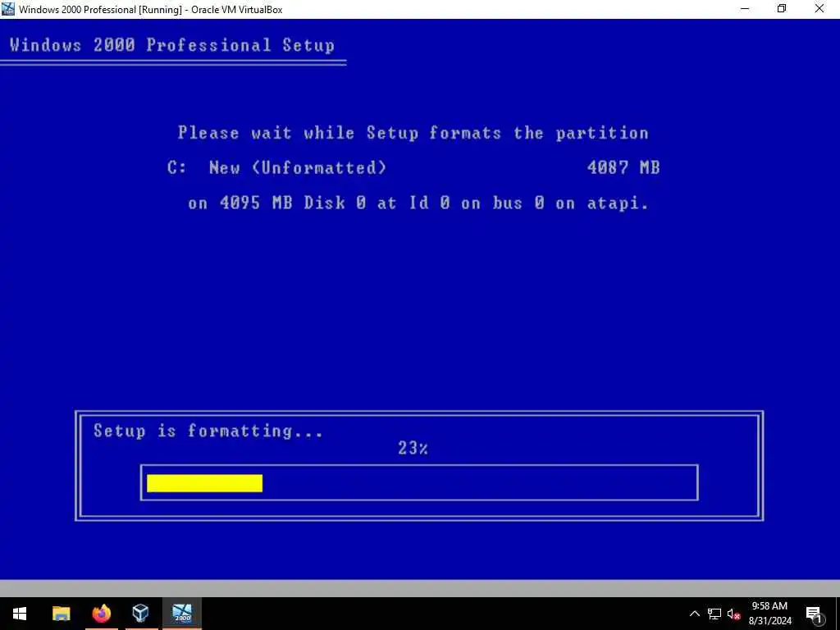The width and height of the screenshot is (840, 630).
Task: Click the 23% progress value
Action: (413, 448)
